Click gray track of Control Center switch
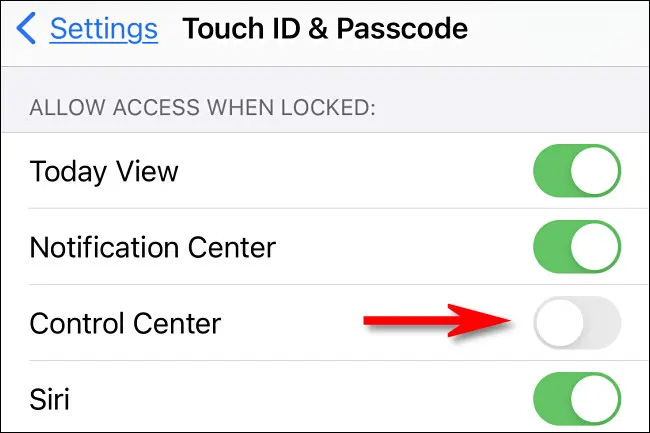The height and width of the screenshot is (433, 650). tap(603, 322)
